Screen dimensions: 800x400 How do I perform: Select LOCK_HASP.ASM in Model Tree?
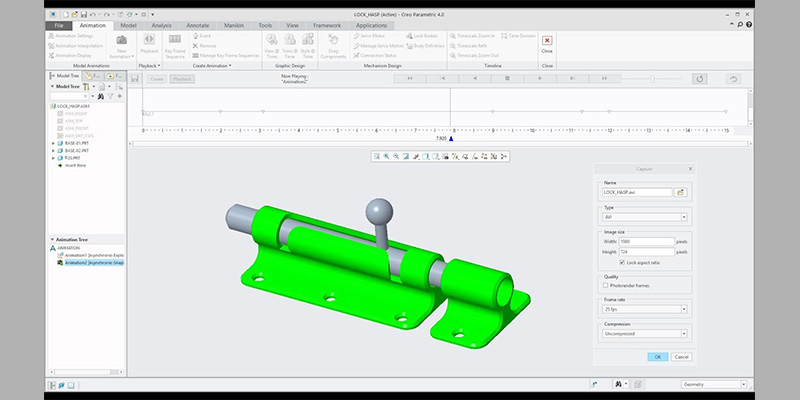click(x=70, y=106)
